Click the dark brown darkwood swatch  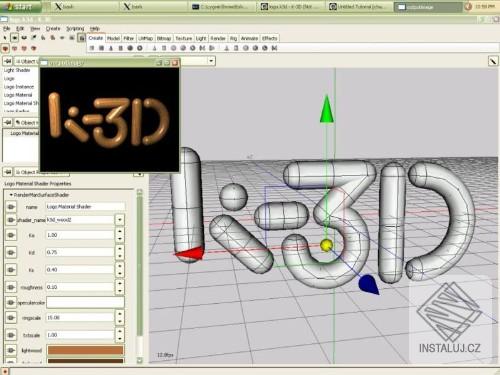[85, 361]
